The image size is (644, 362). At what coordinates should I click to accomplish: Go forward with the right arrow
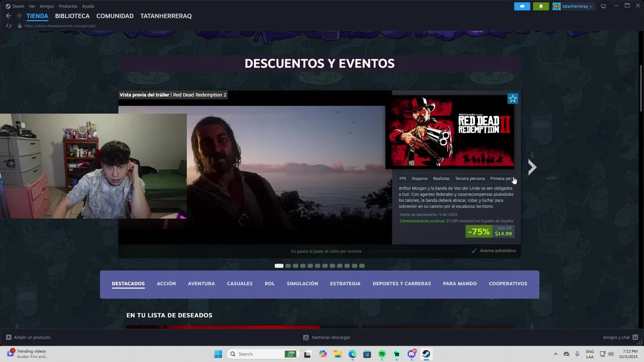[x=19, y=16]
